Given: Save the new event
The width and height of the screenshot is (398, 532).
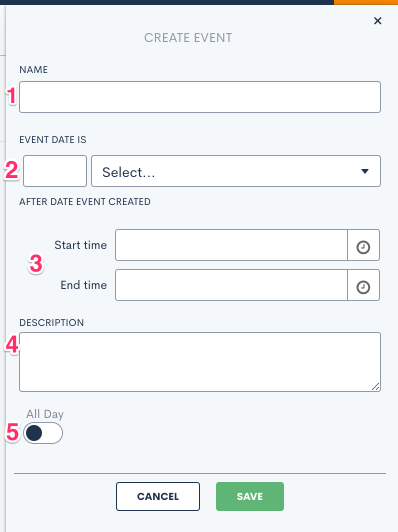Looking at the screenshot, I should (249, 496).
